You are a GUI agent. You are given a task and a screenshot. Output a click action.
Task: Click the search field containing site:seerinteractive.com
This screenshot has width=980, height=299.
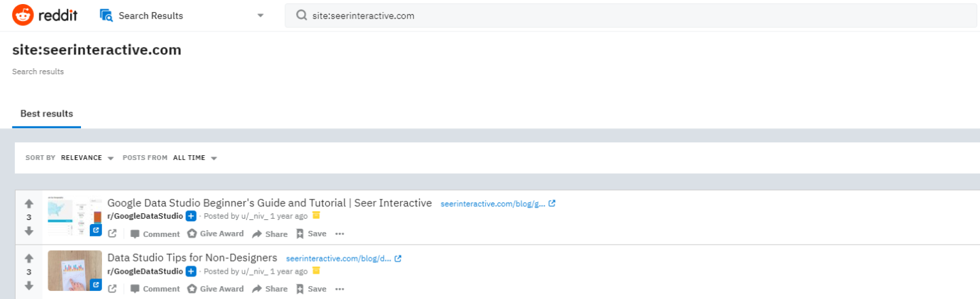point(612,16)
